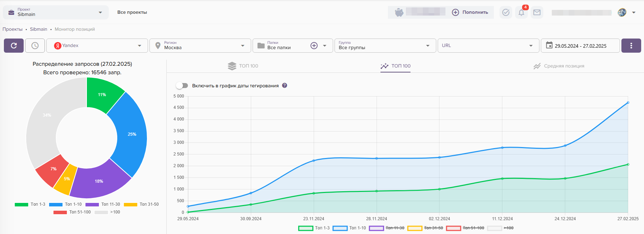Screen dimensions: 644x234
Task: Expand the Регион Москва dropdown
Action: [x=200, y=46]
